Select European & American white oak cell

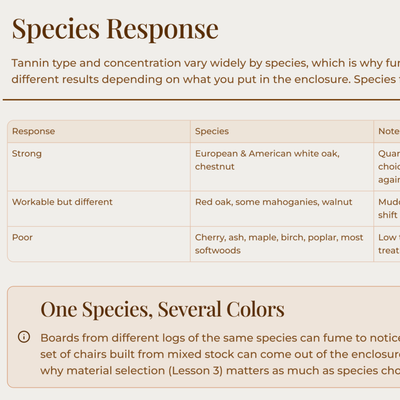click(282, 167)
